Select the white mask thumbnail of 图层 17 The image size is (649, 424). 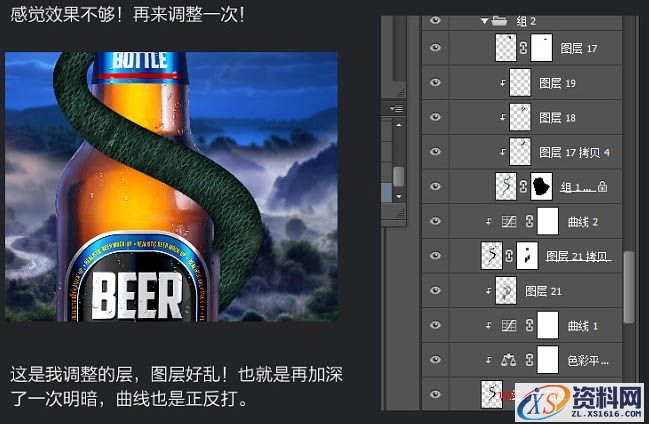click(541, 48)
